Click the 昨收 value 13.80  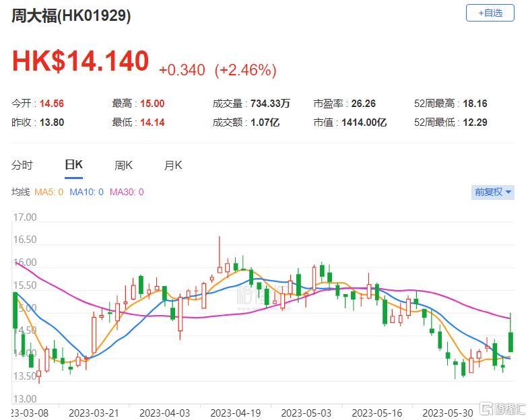pyautogui.click(x=52, y=123)
